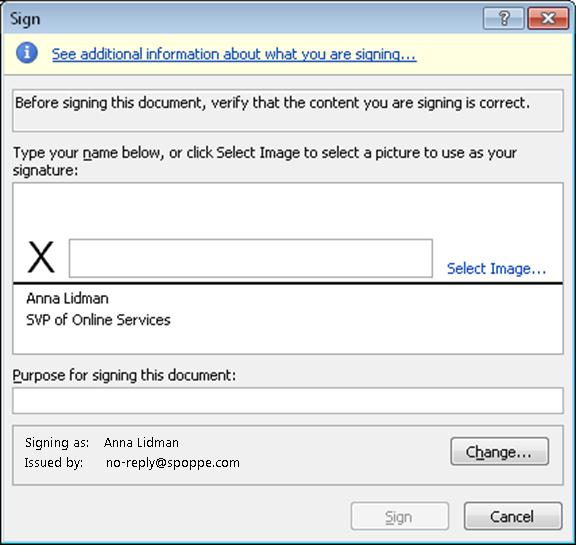The width and height of the screenshot is (576, 545).
Task: Click the Change certificate button
Action: 500,451
